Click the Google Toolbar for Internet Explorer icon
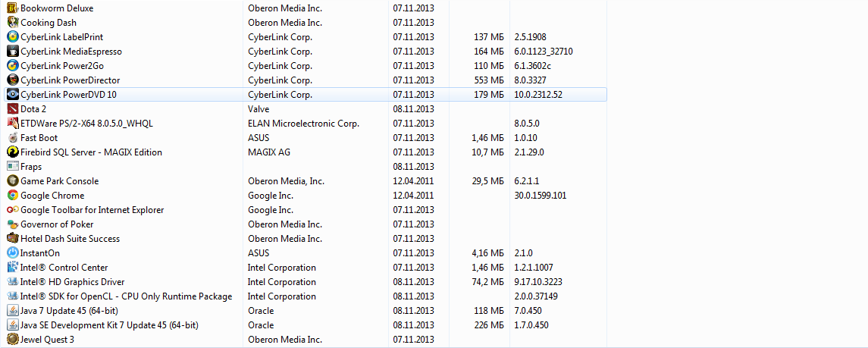Image resolution: width=868 pixels, height=348 pixels. (x=12, y=210)
